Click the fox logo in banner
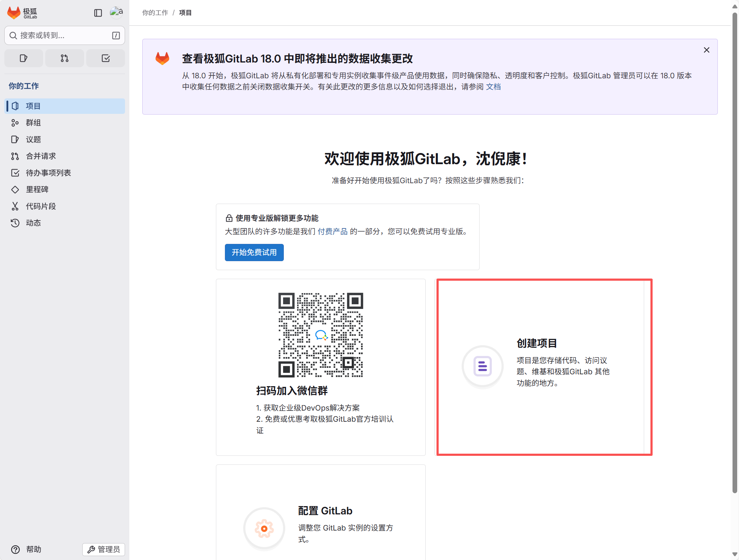739x560 pixels. pos(162,58)
